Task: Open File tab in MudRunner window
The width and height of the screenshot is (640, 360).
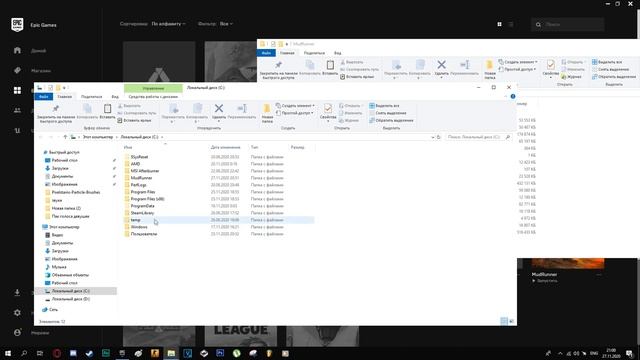Action: pyautogui.click(x=266, y=53)
